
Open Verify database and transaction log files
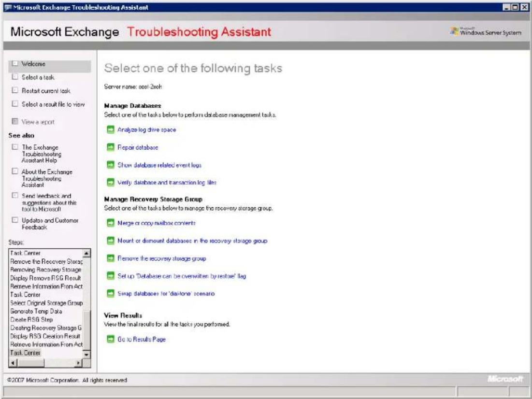point(167,183)
